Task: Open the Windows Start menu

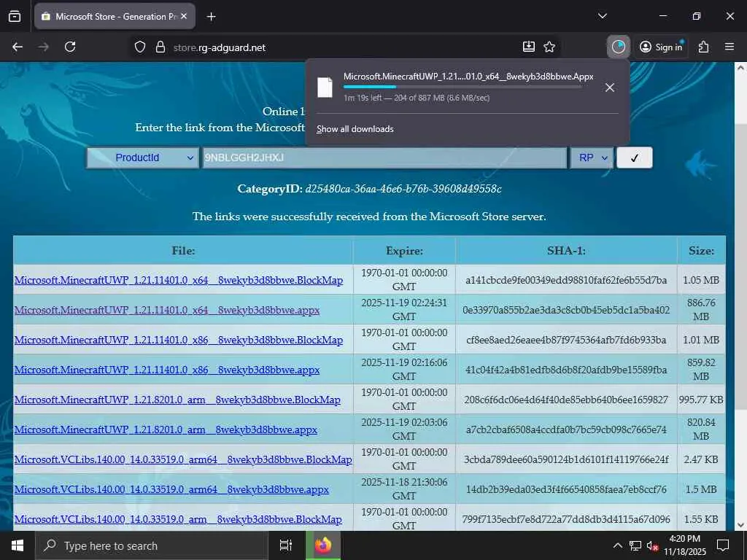Action: pyautogui.click(x=18, y=545)
